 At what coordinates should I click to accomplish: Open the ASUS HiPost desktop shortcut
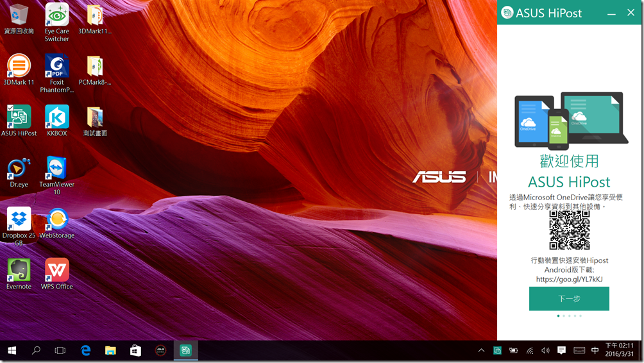pos(19,117)
